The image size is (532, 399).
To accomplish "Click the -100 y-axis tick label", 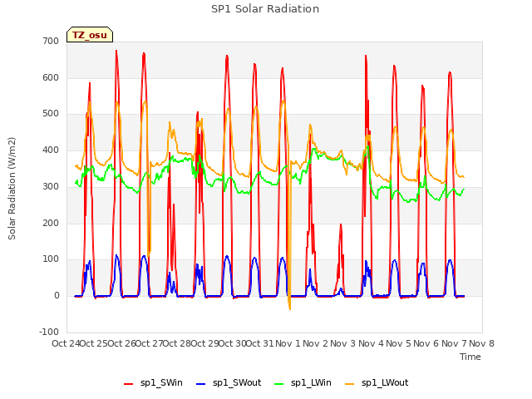I will pyautogui.click(x=49, y=332).
